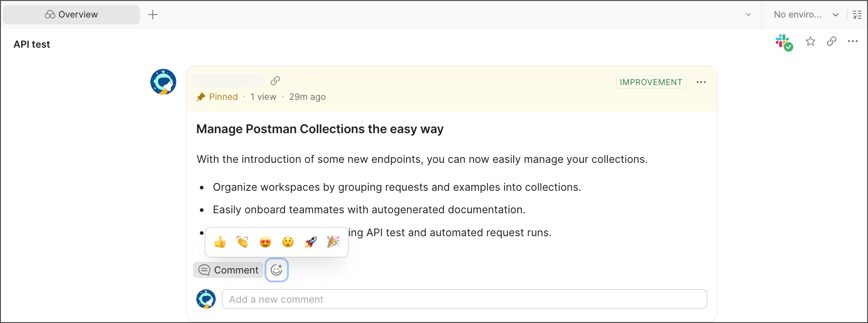
Task: React with thumbs up emoji
Action: click(x=220, y=242)
